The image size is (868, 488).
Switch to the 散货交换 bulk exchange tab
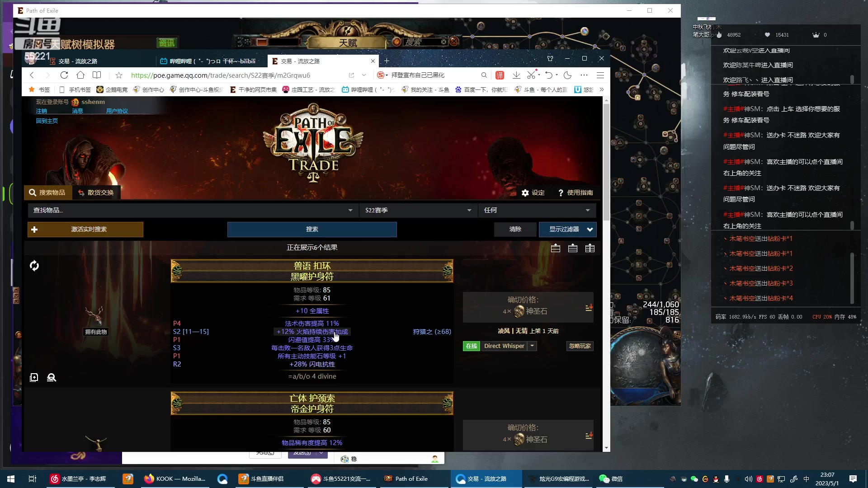pyautogui.click(x=96, y=192)
